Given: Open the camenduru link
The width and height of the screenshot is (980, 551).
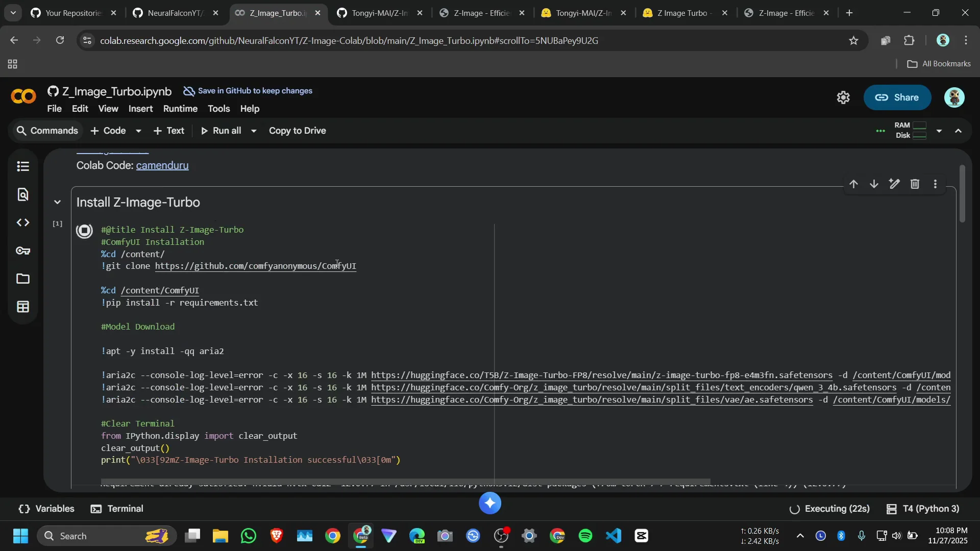Looking at the screenshot, I should click(162, 165).
